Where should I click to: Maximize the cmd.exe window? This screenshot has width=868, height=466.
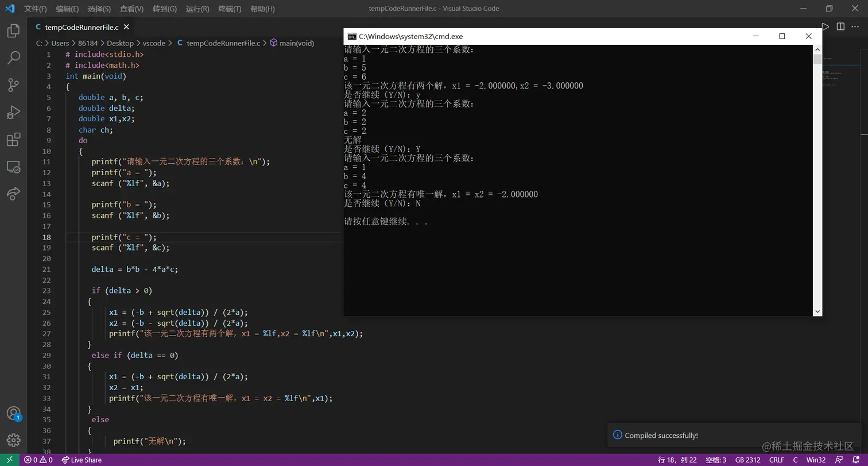(782, 36)
